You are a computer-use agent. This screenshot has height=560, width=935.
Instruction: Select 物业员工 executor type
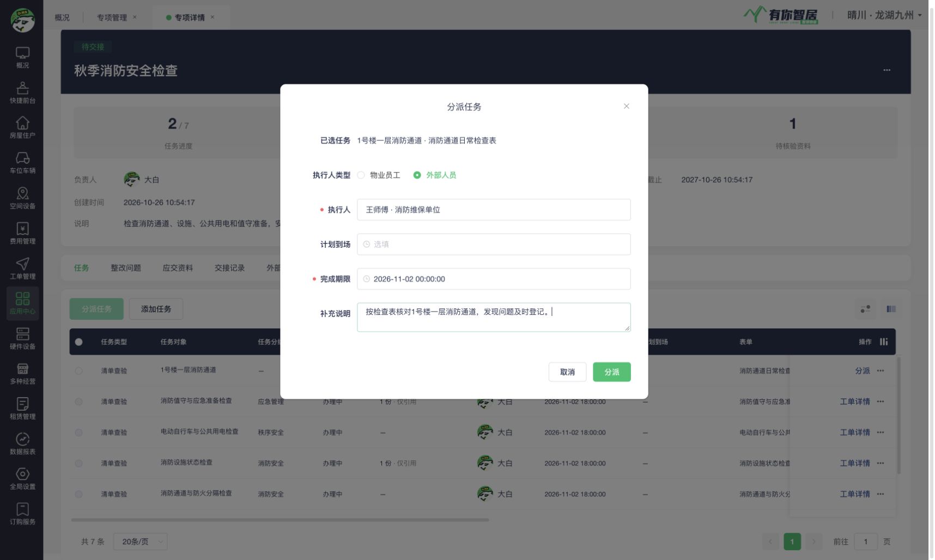[x=379, y=175]
